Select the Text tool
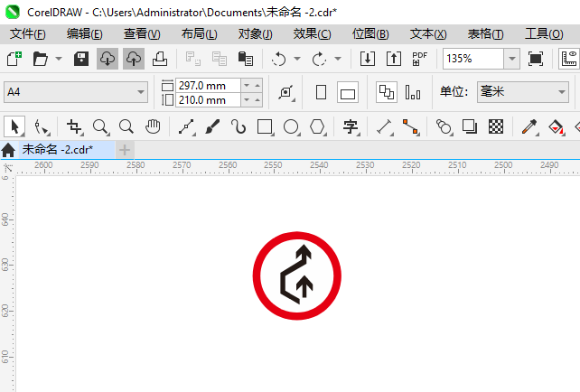The height and width of the screenshot is (392, 580). point(351,126)
